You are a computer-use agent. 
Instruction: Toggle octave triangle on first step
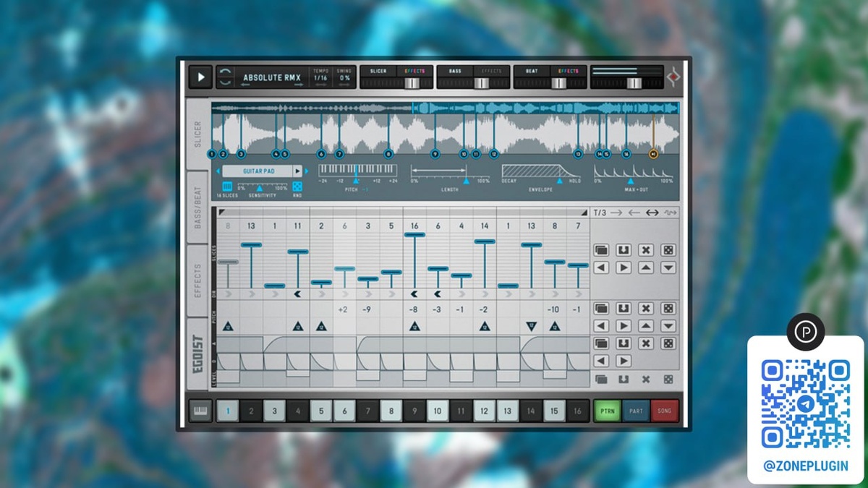pyautogui.click(x=228, y=326)
